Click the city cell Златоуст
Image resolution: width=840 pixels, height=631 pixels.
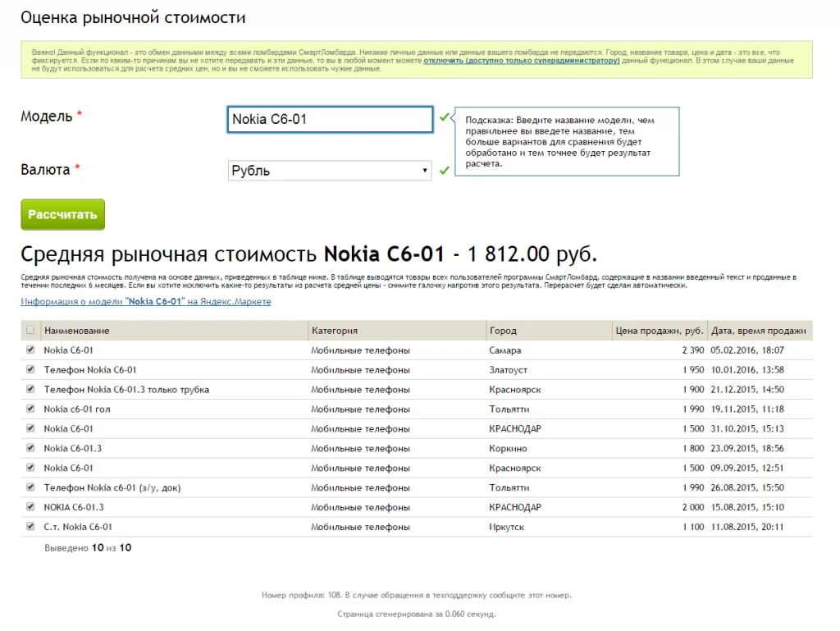[508, 370]
